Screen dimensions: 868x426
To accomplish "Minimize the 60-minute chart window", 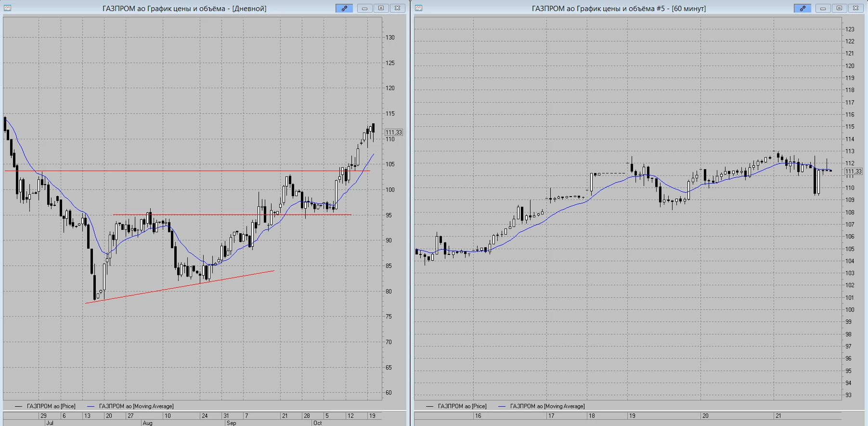I will 823,8.
